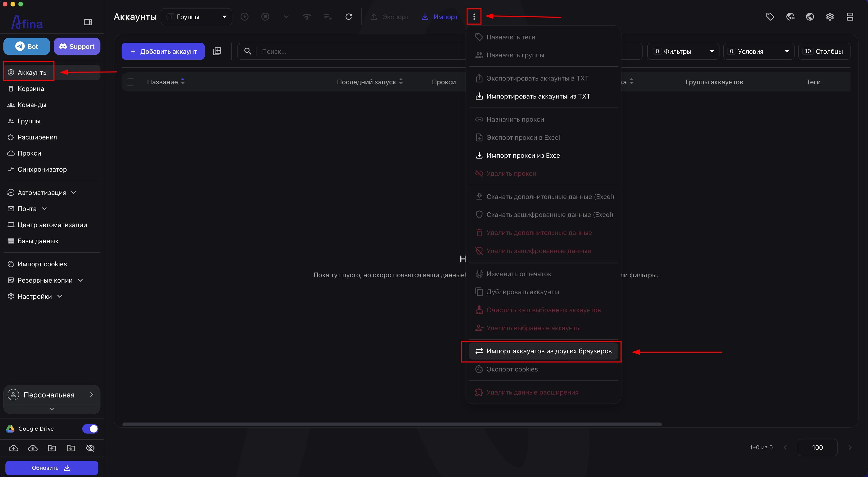Screen dimensions: 868x477
Task: Open the Фильтры dropdown
Action: (683, 51)
